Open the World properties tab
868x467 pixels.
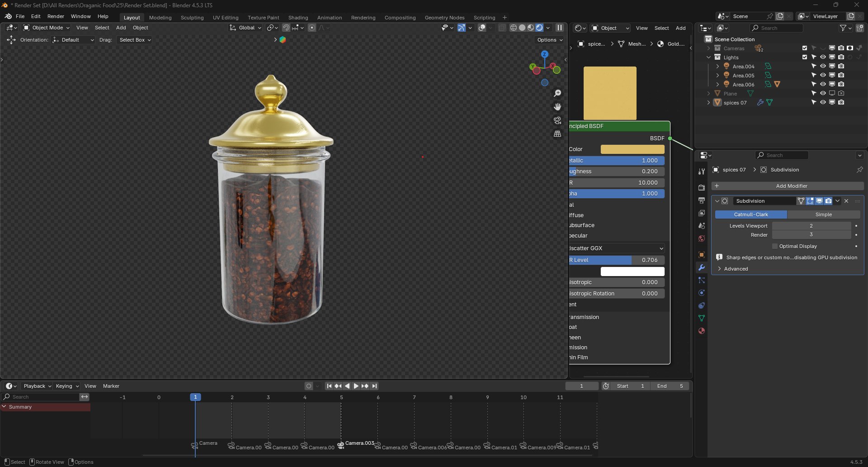pyautogui.click(x=701, y=238)
